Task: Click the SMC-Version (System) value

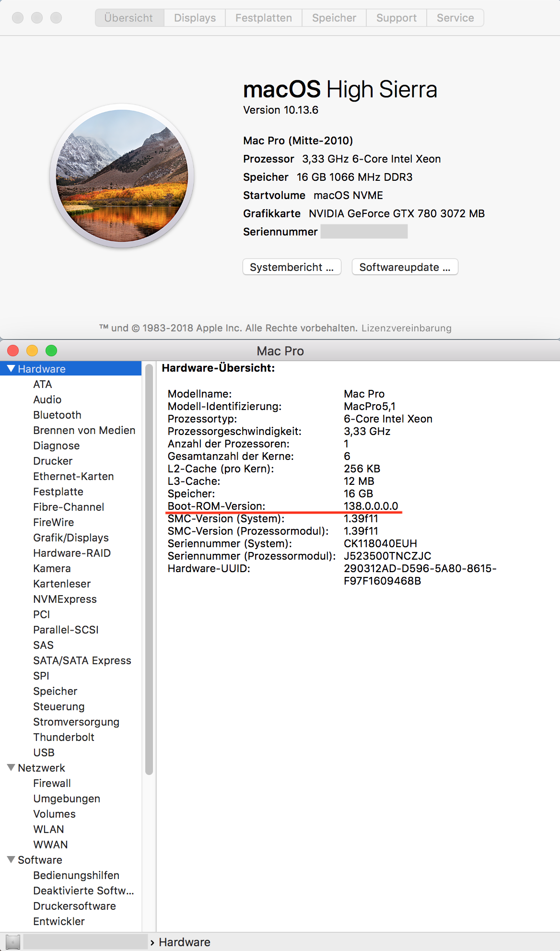Action: click(x=361, y=518)
